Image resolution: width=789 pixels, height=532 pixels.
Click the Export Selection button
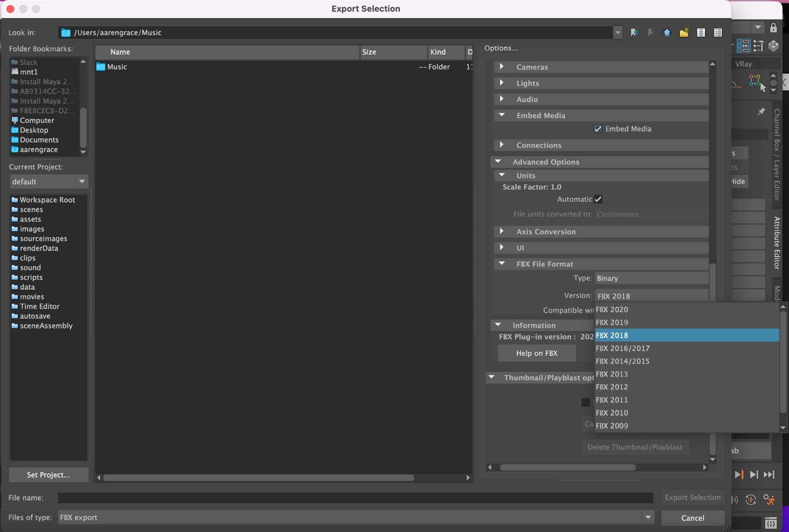(692, 497)
